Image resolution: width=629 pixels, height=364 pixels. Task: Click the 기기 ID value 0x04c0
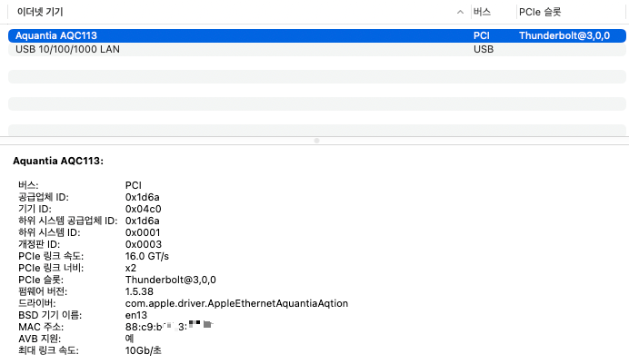(x=144, y=209)
